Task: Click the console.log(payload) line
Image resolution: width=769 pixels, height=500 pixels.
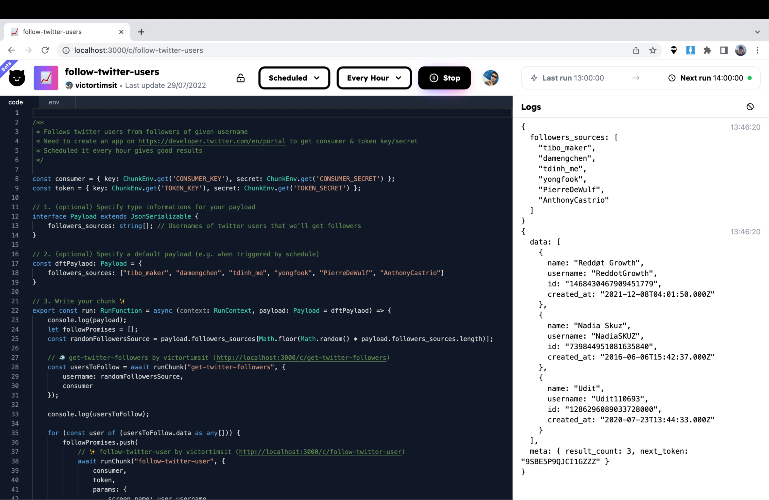Action: (87, 320)
